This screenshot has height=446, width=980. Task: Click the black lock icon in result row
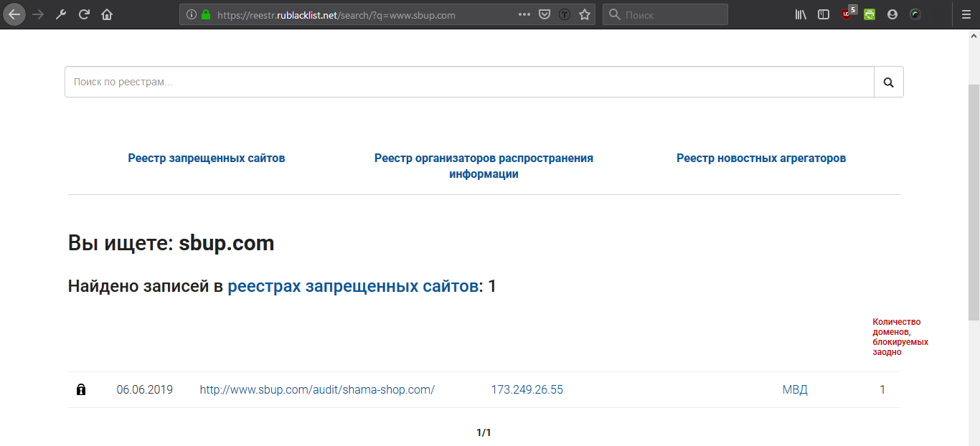[81, 390]
